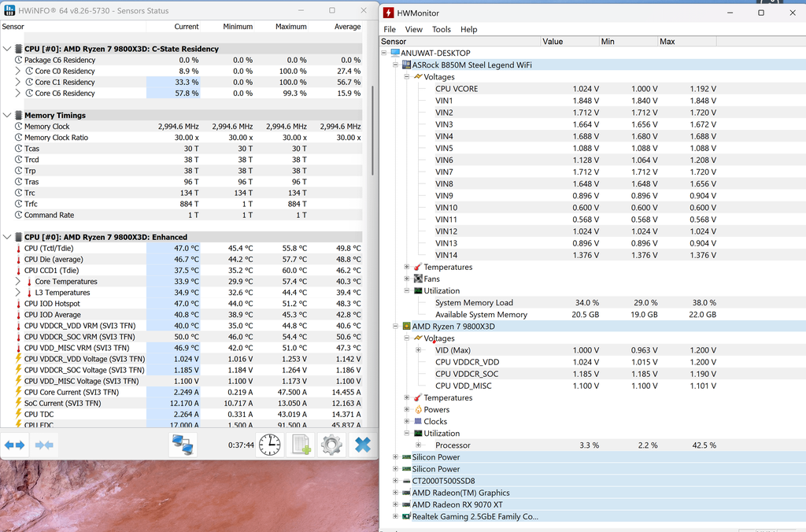Click the Value column header in HWMonitor
Viewport: 806px width, 532px height.
point(553,42)
